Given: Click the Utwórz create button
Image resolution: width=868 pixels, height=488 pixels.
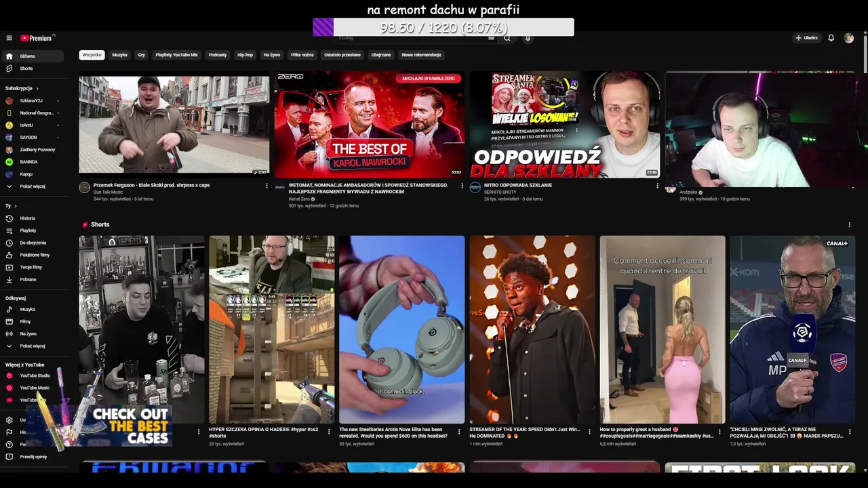Looking at the screenshot, I should [807, 38].
